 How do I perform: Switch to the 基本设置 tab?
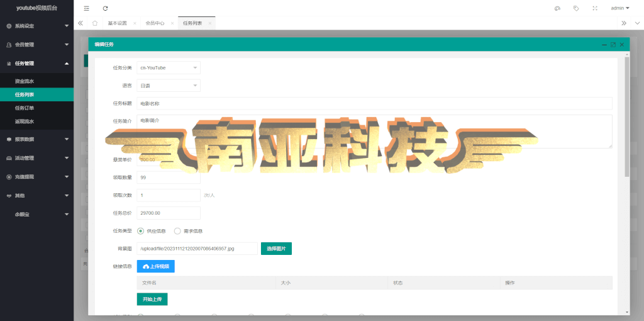coord(117,23)
